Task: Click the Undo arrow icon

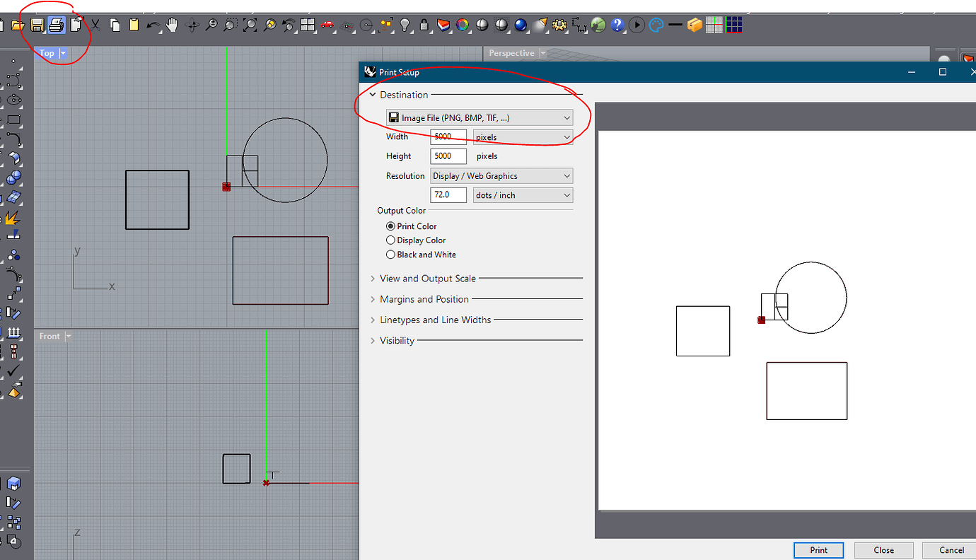Action: pos(151,24)
